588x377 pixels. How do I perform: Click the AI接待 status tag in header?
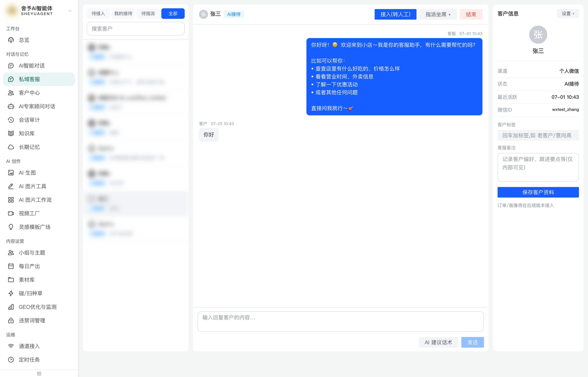point(234,14)
